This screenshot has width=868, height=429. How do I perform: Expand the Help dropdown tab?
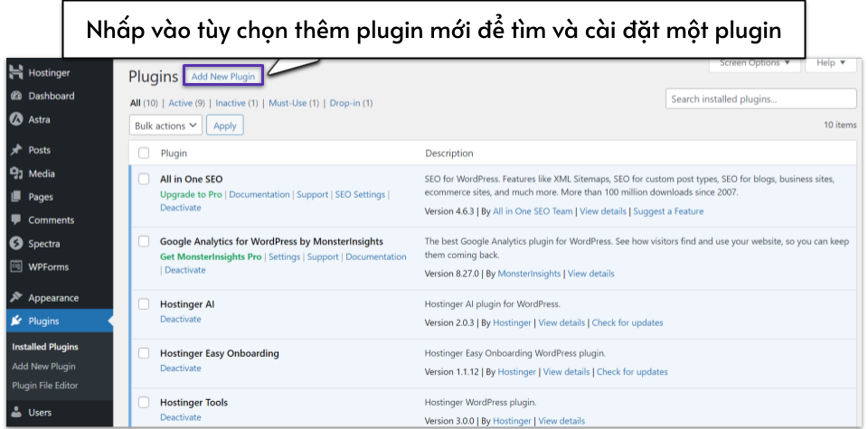(x=831, y=63)
